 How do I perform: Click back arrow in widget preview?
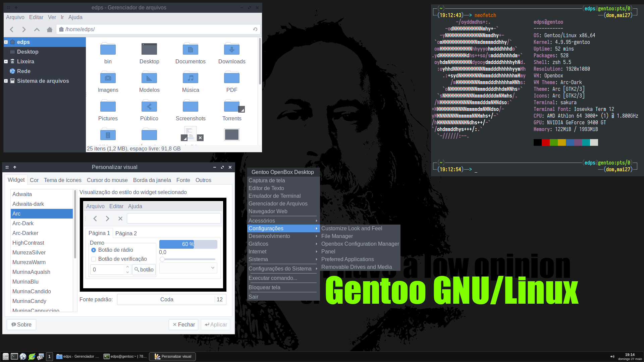(x=95, y=219)
